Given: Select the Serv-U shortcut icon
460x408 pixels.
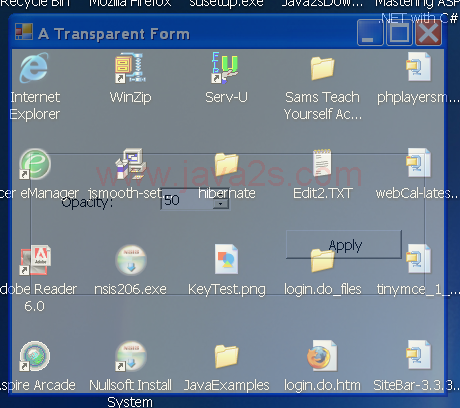Looking at the screenshot, I should click(x=226, y=68).
